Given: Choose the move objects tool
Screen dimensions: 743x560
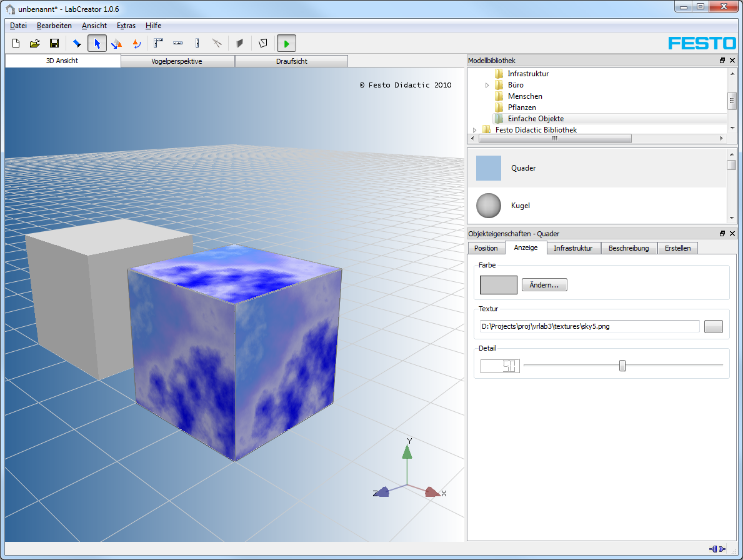Looking at the screenshot, I should point(117,44).
